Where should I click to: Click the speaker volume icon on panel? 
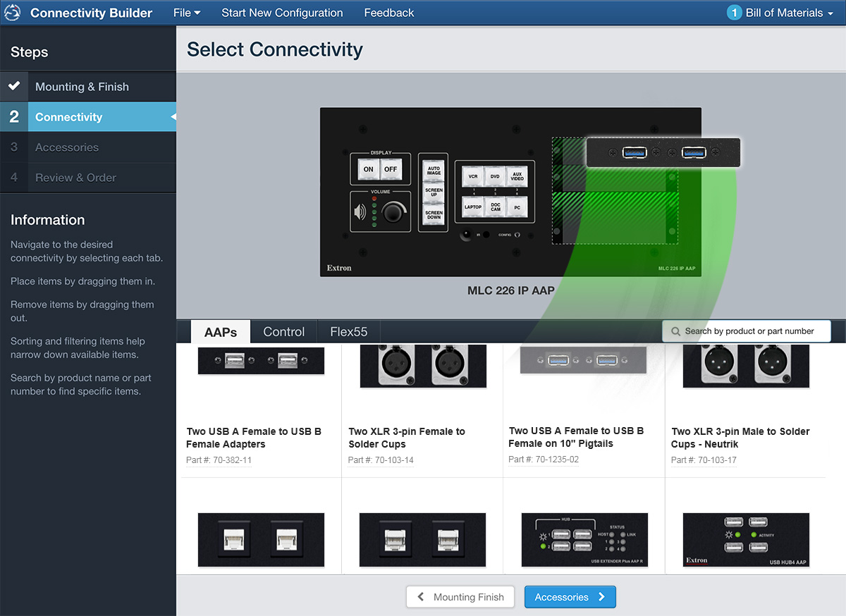click(x=360, y=211)
